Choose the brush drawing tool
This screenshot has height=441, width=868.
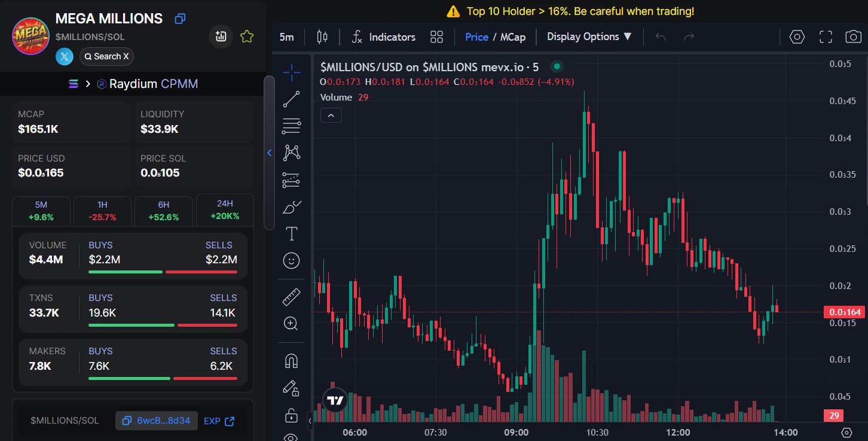(x=291, y=207)
